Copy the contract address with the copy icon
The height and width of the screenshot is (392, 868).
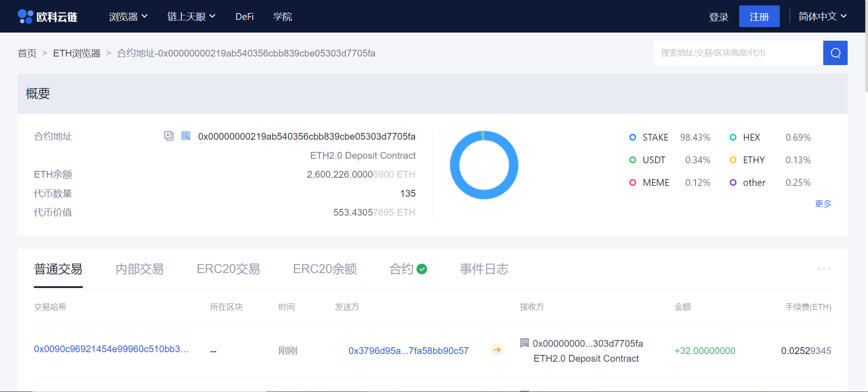tap(169, 136)
